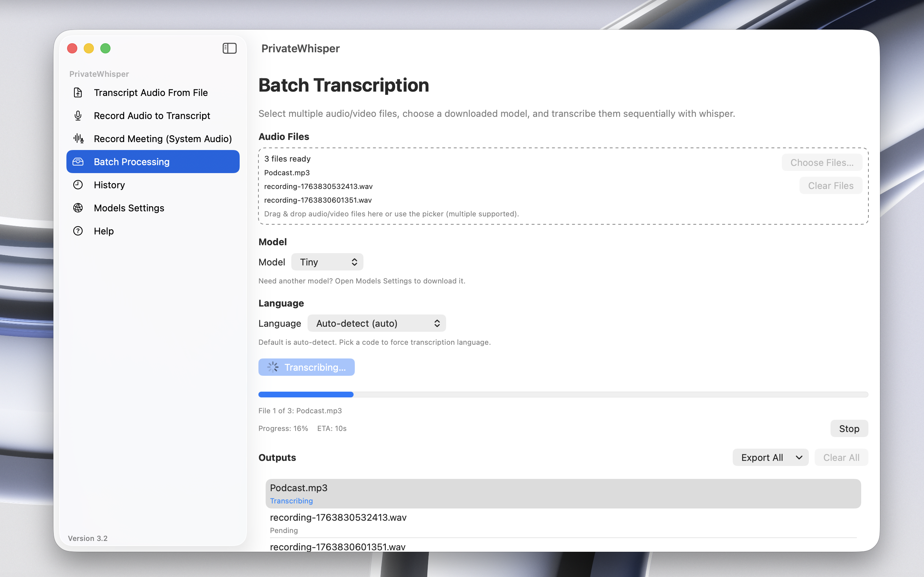Click the Clear All outputs button
The image size is (924, 577).
(841, 457)
